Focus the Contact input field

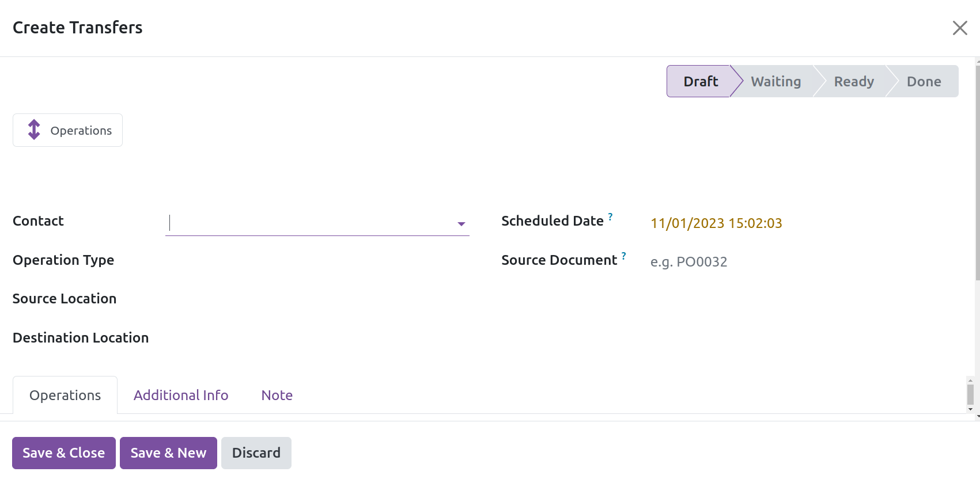[311, 223]
